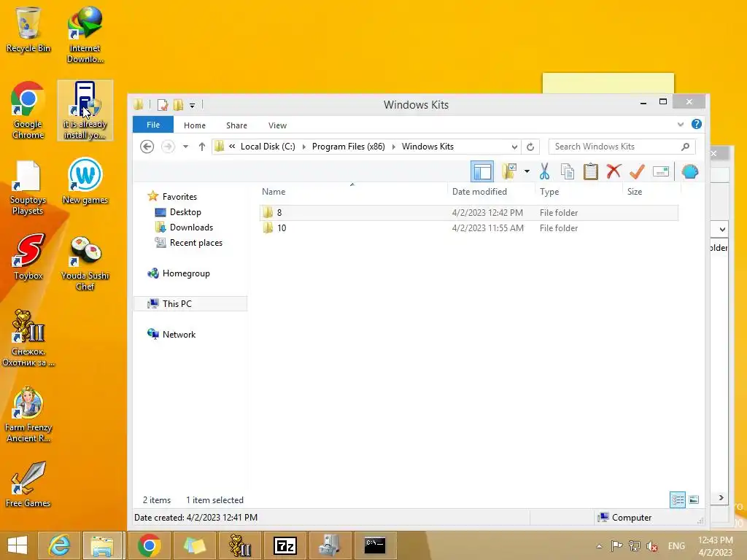Image resolution: width=747 pixels, height=560 pixels.
Task: Open the Share ribbon tab
Action: (236, 125)
